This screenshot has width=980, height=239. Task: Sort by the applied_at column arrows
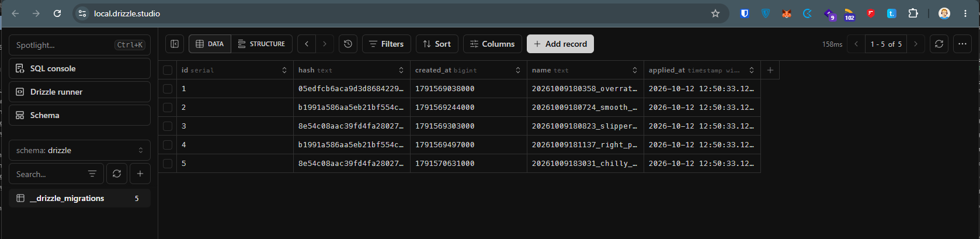[752, 70]
